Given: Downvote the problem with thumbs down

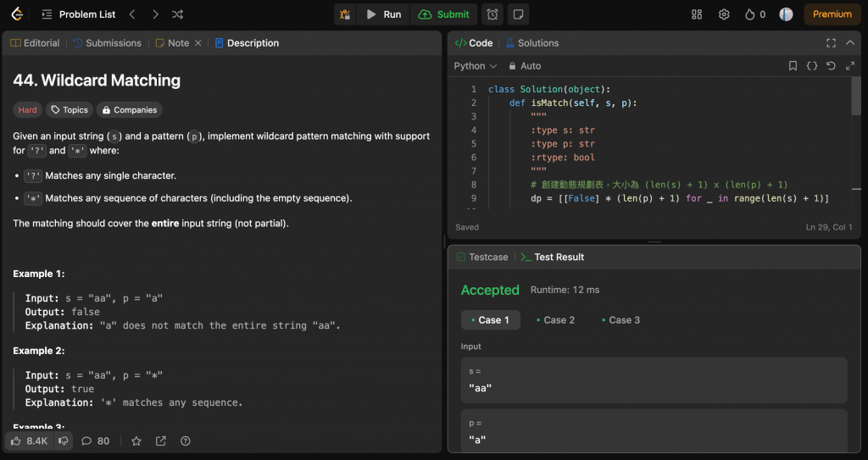Looking at the screenshot, I should (64, 441).
